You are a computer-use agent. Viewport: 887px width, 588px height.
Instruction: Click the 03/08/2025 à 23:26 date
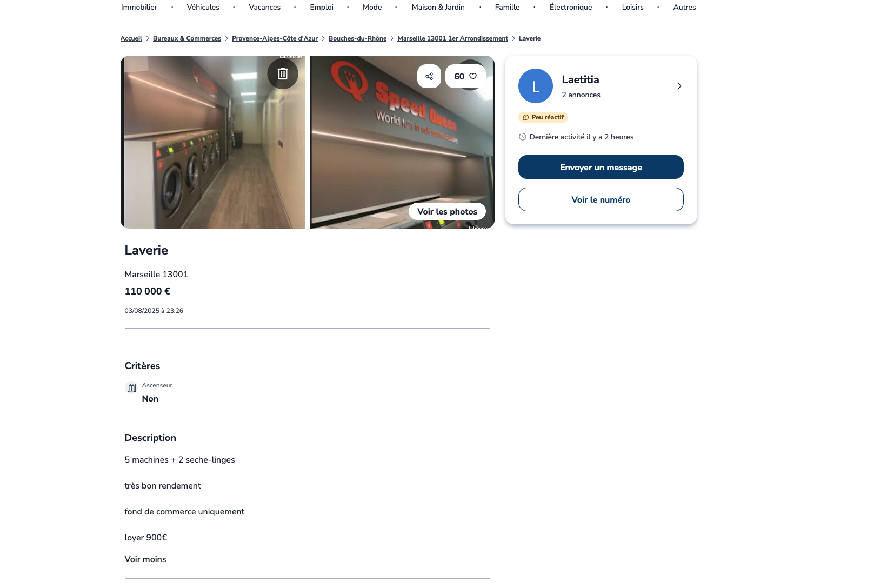[154, 311]
